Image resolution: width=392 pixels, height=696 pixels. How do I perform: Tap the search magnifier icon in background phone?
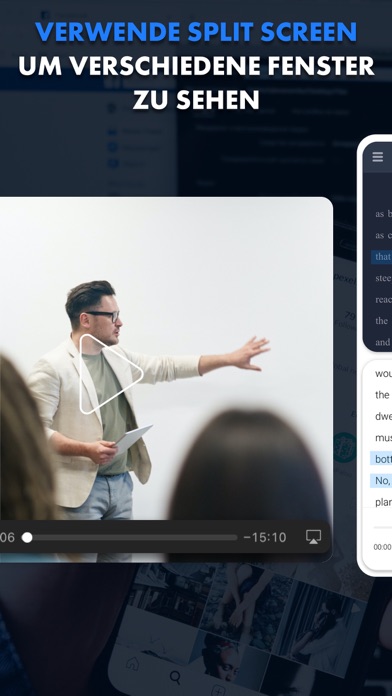(x=176, y=677)
